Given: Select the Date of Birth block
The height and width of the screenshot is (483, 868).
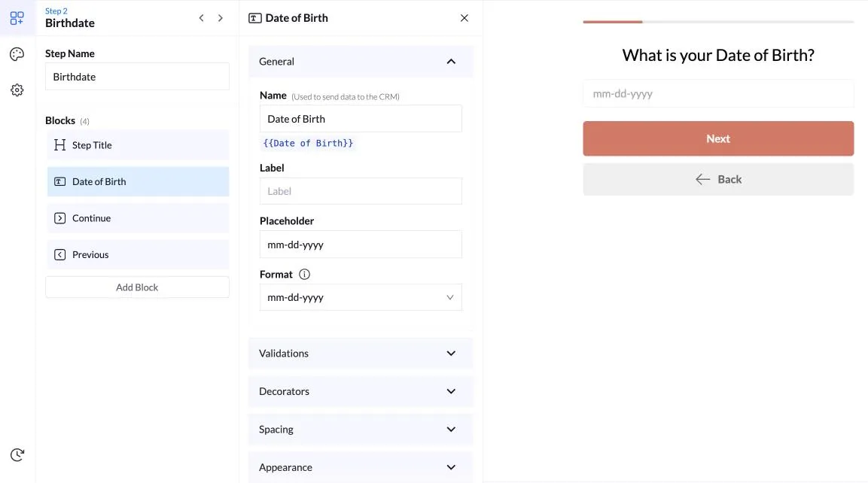Looking at the screenshot, I should (138, 181).
